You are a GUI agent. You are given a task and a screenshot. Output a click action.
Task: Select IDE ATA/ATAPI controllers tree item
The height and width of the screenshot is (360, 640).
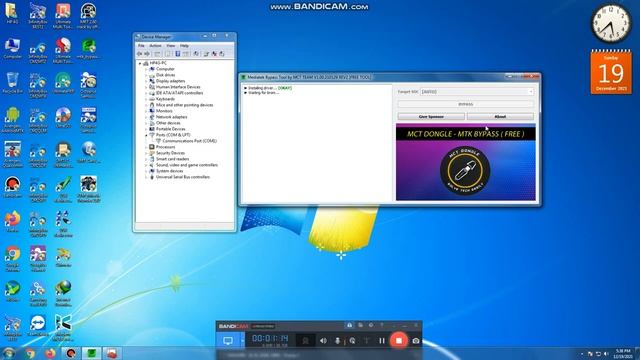(x=179, y=93)
